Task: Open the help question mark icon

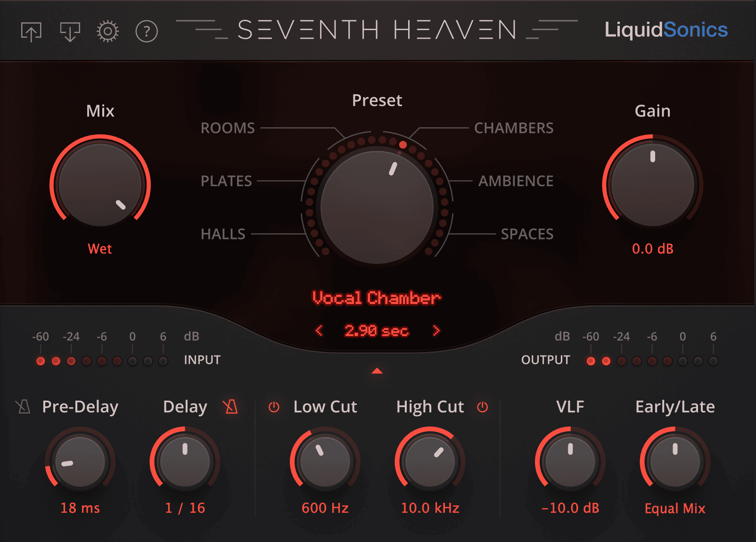Action: pos(146,32)
